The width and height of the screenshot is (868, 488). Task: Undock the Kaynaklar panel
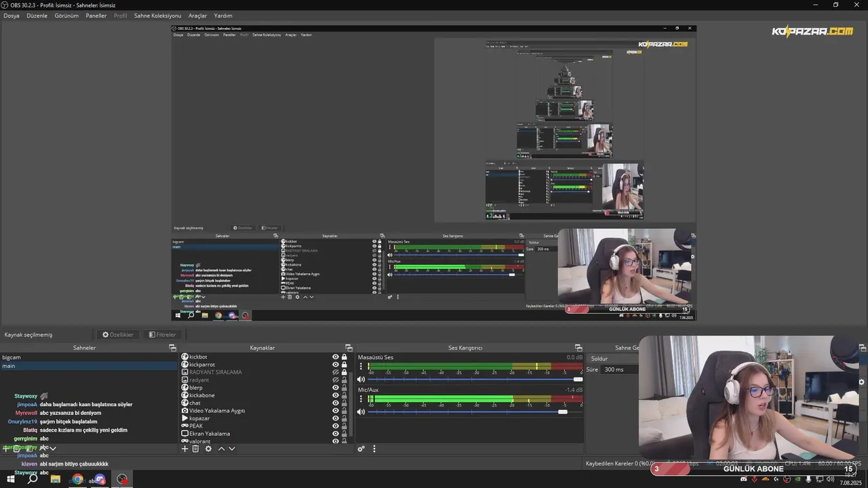click(x=349, y=348)
